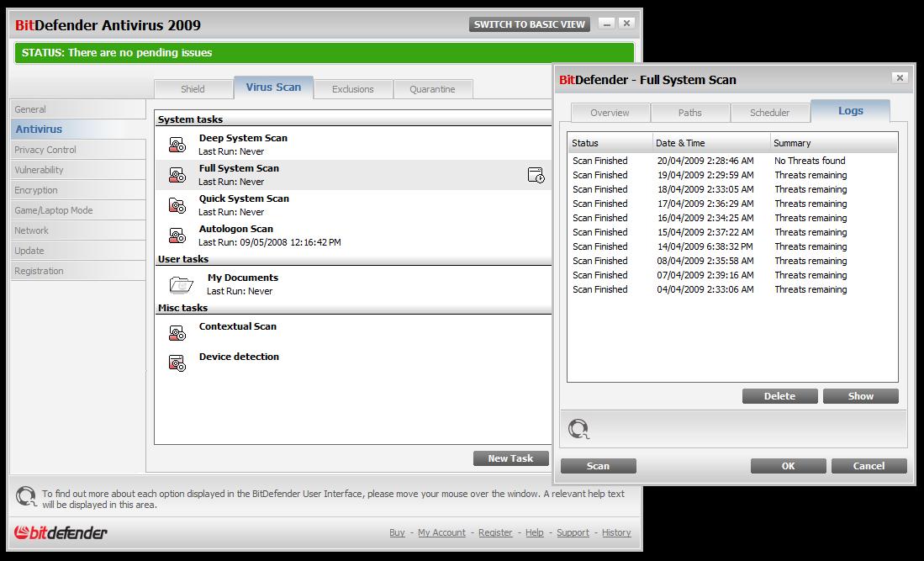Screen dimensions: 924x561
Task: Click Delete button in Logs tab
Action: point(779,396)
